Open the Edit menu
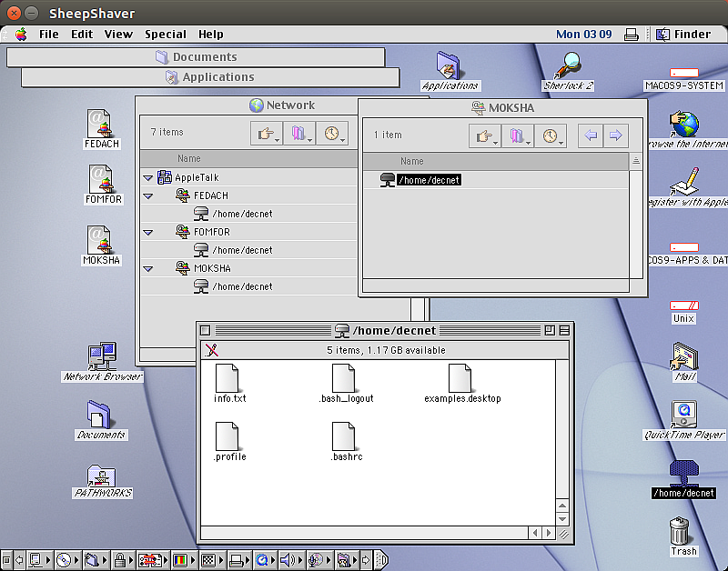This screenshot has height=571, width=728. pyautogui.click(x=82, y=34)
